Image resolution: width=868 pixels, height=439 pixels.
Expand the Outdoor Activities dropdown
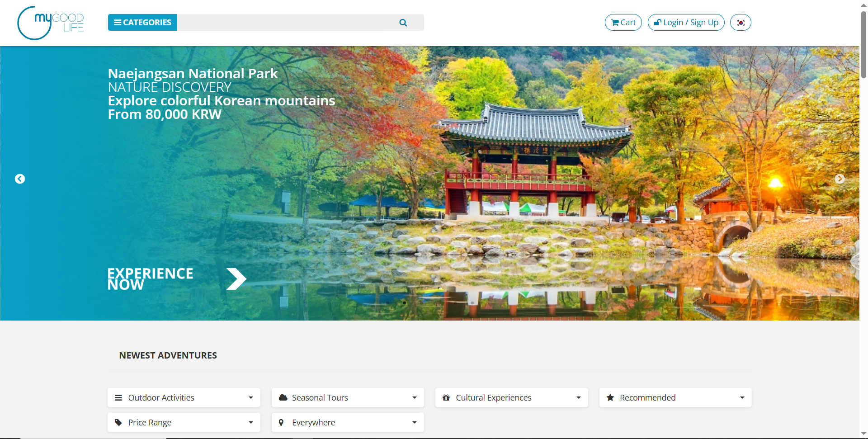[x=184, y=397]
